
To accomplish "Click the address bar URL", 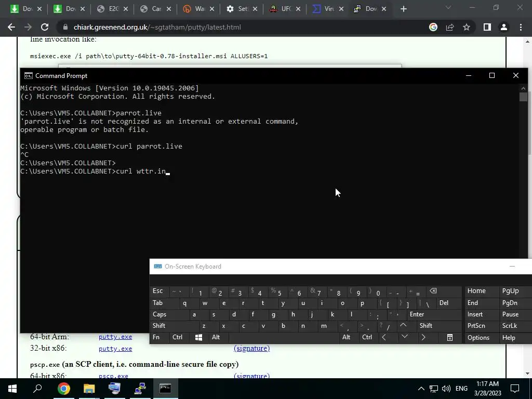I will pyautogui.click(x=157, y=27).
